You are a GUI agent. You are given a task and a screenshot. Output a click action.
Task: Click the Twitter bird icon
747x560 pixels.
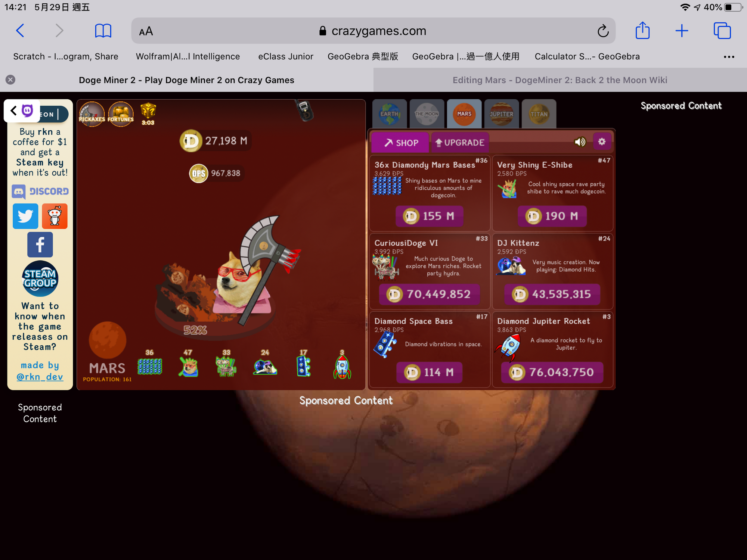tap(25, 216)
